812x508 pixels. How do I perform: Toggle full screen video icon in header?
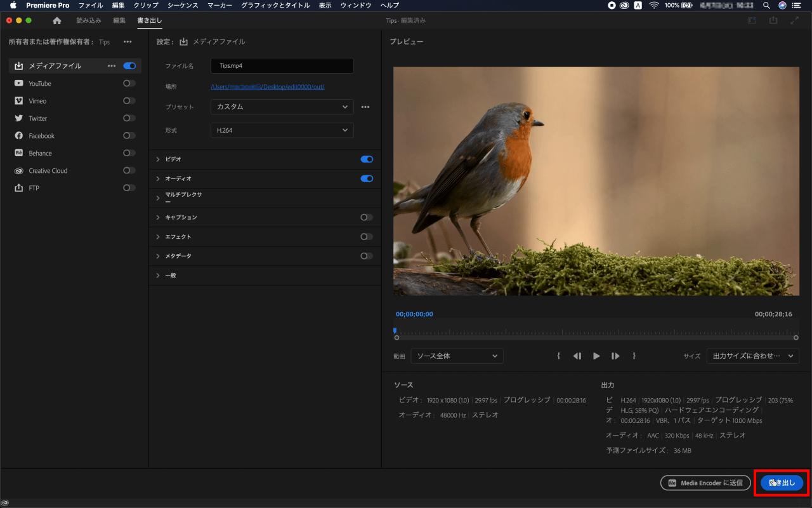[795, 20]
